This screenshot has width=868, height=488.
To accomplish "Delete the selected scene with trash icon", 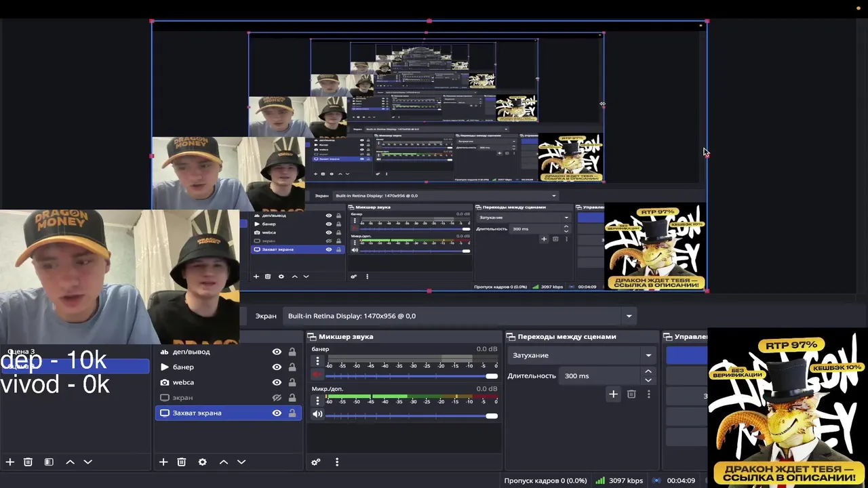I will point(28,462).
